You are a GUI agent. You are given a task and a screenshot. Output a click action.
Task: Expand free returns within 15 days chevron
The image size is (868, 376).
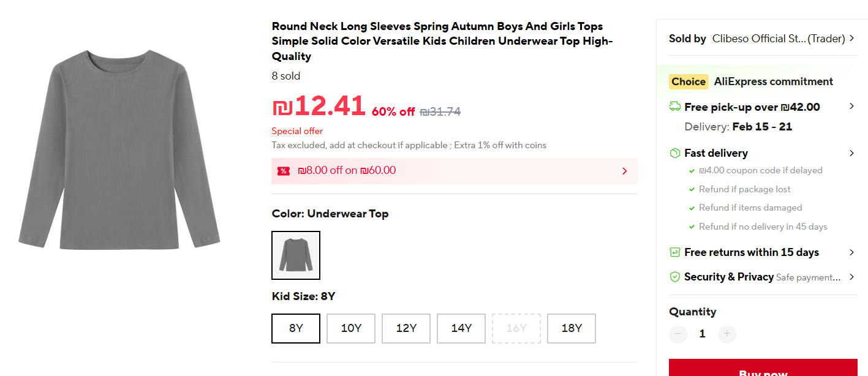click(x=851, y=252)
